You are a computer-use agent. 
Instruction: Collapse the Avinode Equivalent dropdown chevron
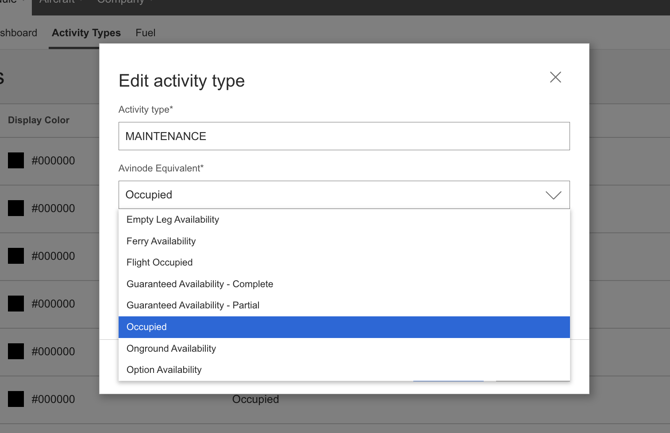pos(553,195)
